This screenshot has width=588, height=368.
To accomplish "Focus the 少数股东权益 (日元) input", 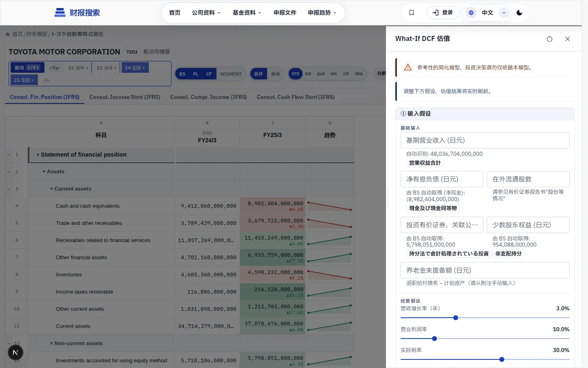I will [x=528, y=225].
